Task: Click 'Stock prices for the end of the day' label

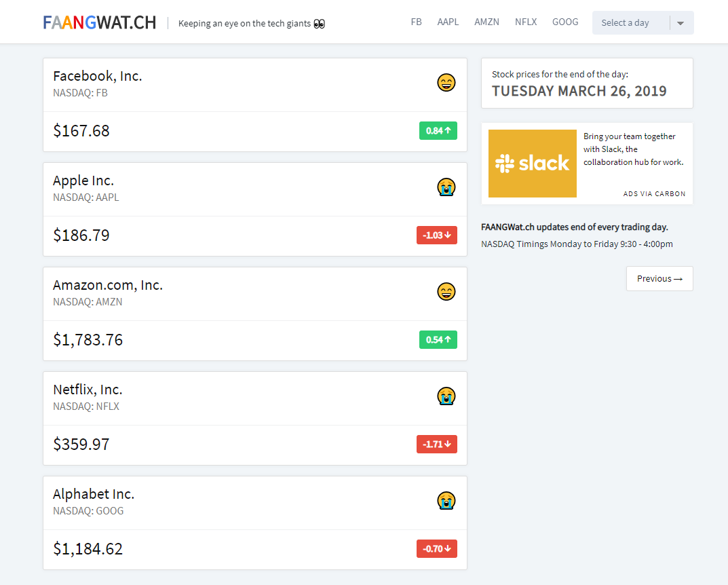Action: point(560,74)
